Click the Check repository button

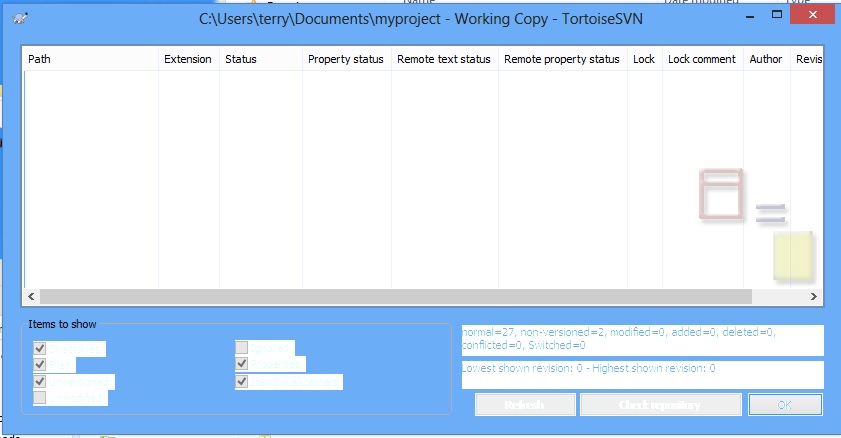click(x=660, y=405)
